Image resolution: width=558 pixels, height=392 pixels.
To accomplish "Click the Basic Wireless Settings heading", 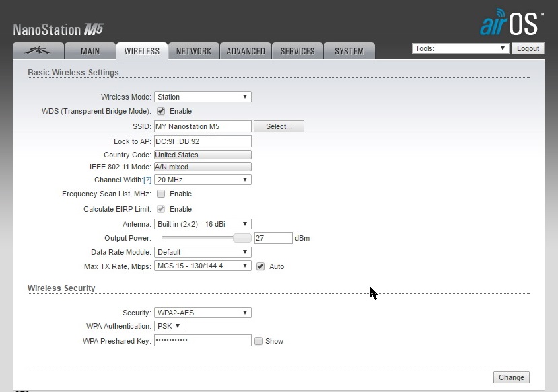I will pos(73,72).
